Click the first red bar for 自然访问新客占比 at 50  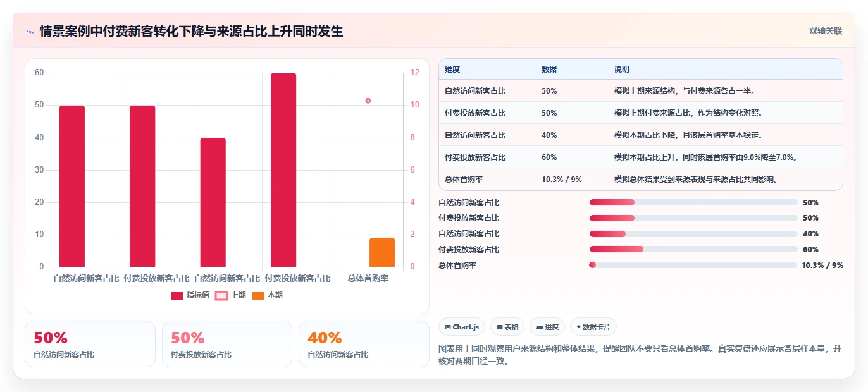coord(72,186)
